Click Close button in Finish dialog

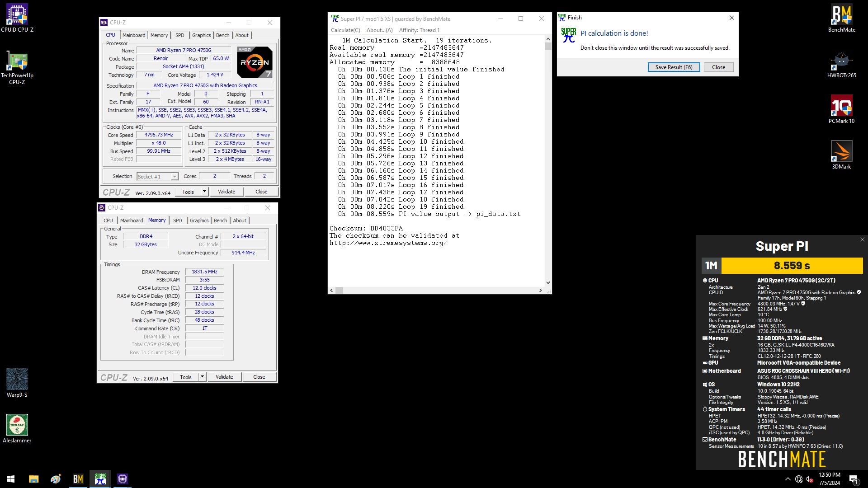718,67
